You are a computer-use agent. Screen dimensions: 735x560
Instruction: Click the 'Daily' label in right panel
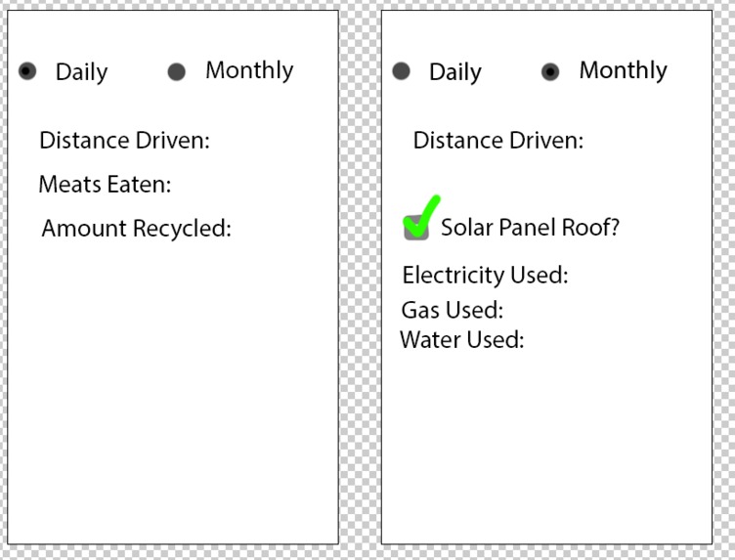455,72
